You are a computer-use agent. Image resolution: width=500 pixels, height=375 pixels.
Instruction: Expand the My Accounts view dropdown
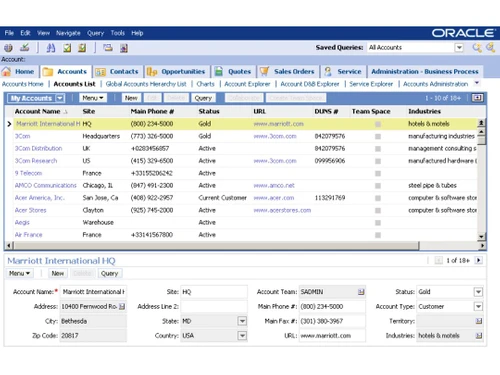pyautogui.click(x=60, y=98)
